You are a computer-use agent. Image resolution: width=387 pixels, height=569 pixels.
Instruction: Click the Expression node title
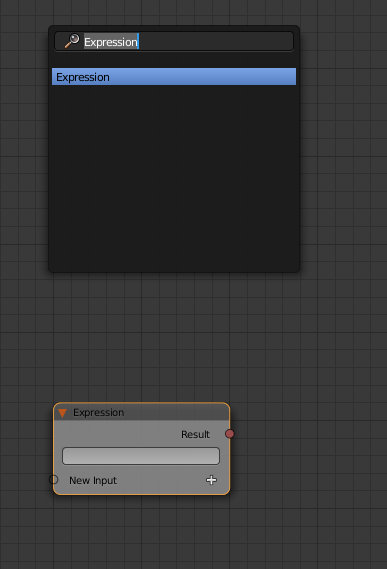(98, 413)
